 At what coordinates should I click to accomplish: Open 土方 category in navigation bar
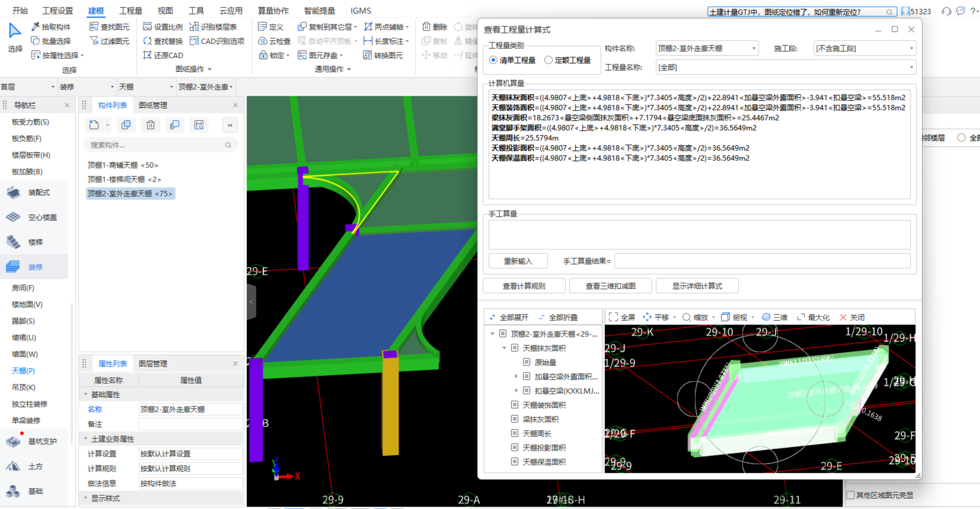coord(34,466)
